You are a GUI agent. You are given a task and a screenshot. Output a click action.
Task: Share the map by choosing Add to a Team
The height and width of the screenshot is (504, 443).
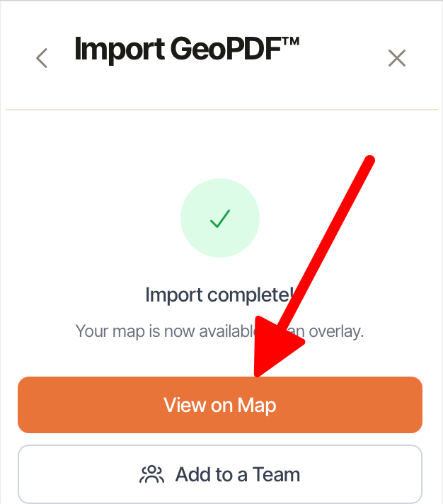coord(220,474)
